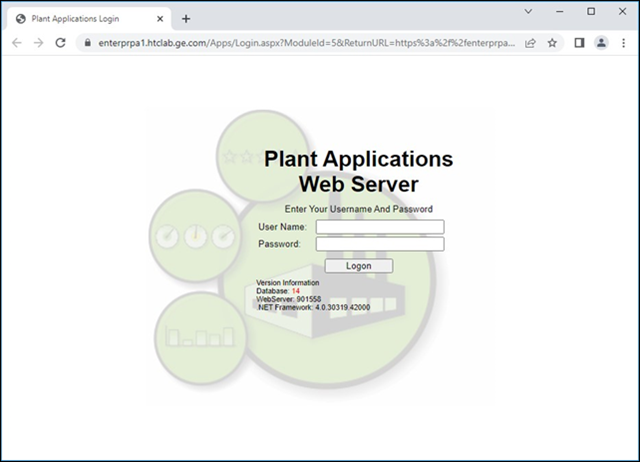The height and width of the screenshot is (462, 640).
Task: Click the browser Forward arrow
Action: coord(38,43)
